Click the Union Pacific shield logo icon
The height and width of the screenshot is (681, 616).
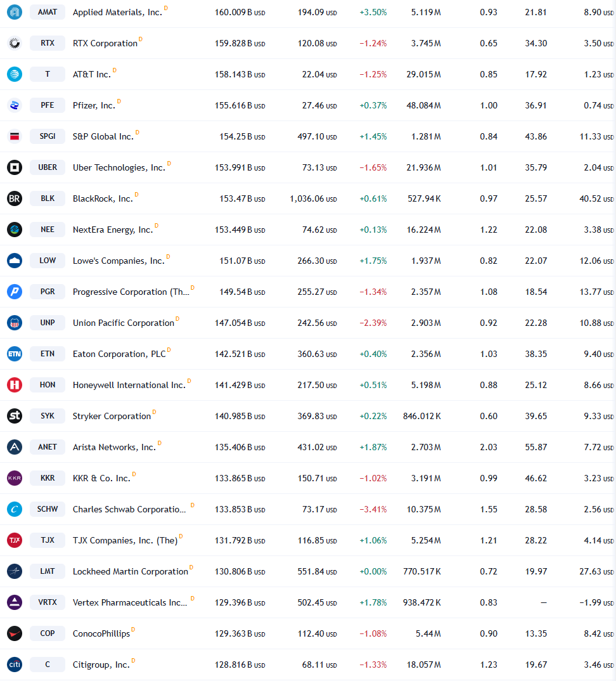pos(15,323)
